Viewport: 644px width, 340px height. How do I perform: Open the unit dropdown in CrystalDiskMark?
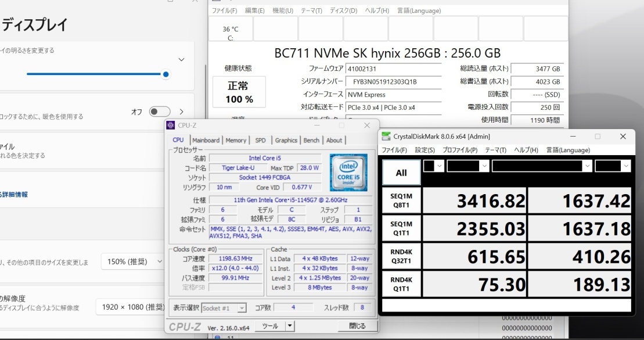pyautogui.click(x=613, y=166)
